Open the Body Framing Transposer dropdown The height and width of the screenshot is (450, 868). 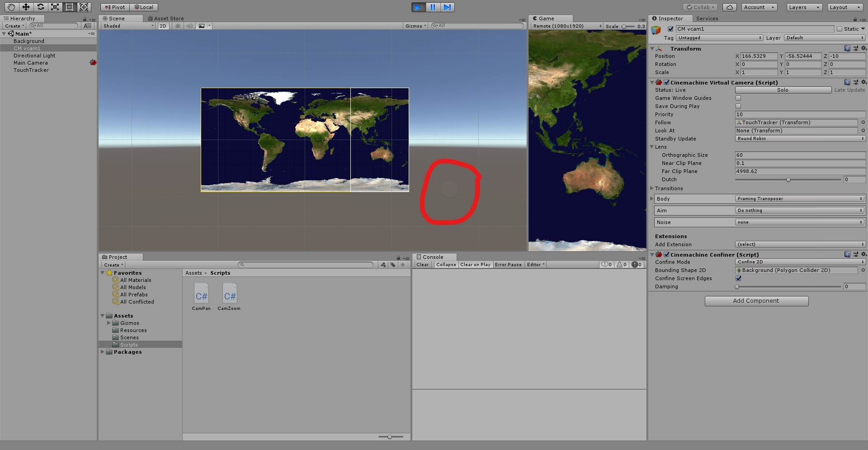(799, 199)
